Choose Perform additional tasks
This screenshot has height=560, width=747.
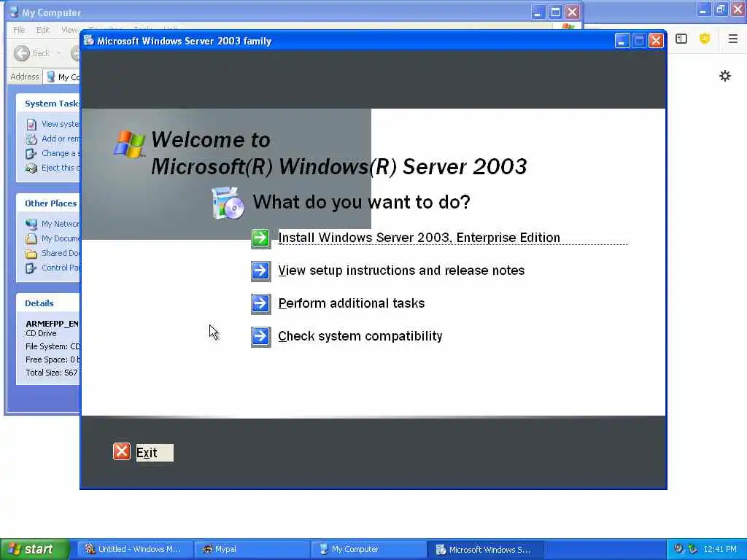pos(351,303)
